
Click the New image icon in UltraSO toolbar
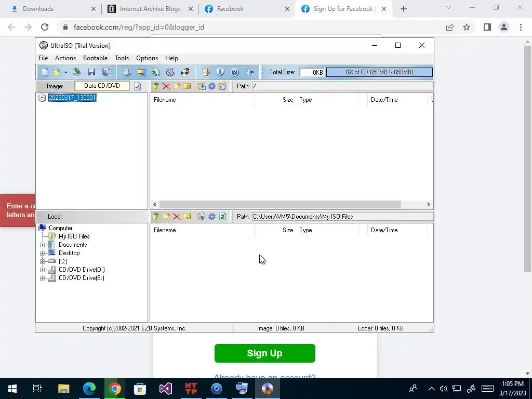[x=45, y=72]
